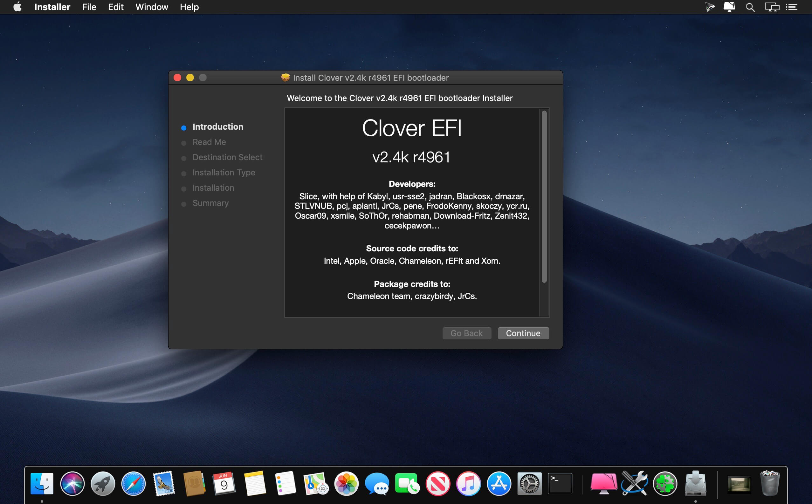Open Help menu in menu bar
Image resolution: width=812 pixels, height=504 pixels.
point(188,7)
